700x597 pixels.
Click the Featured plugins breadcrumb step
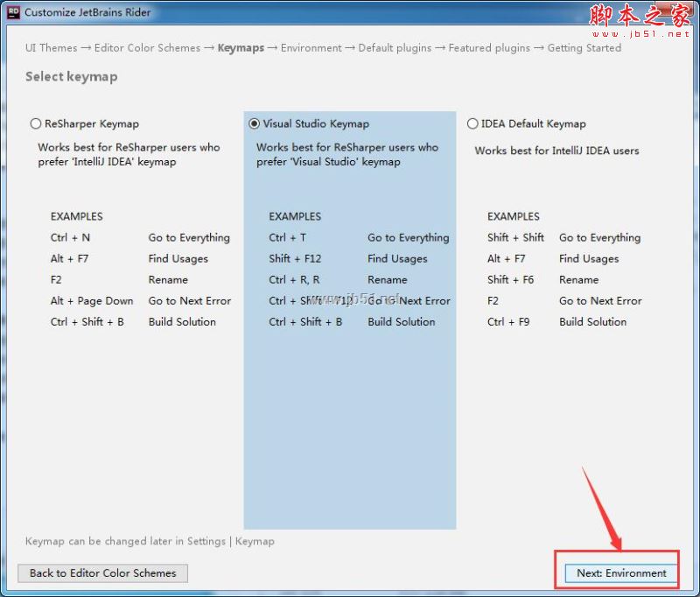pyautogui.click(x=489, y=48)
